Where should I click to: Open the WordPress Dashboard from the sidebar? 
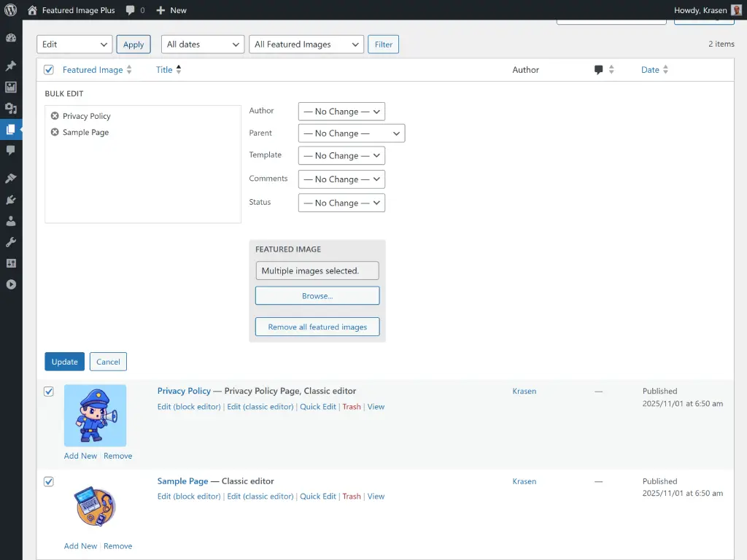point(11,36)
